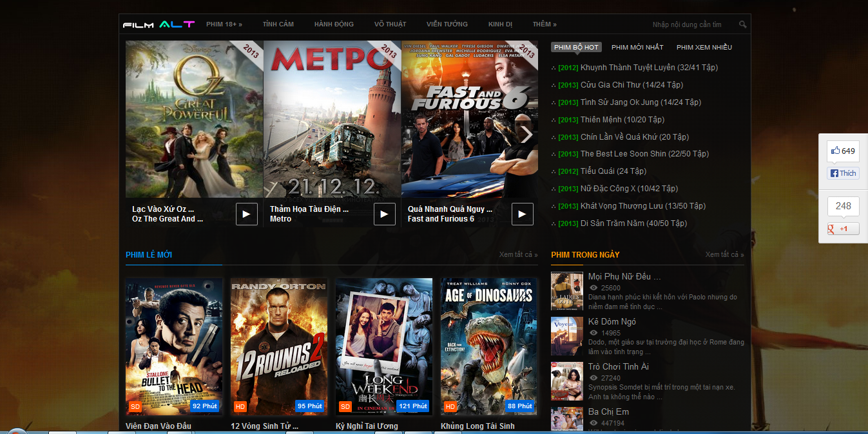The width and height of the screenshot is (868, 434).
Task: Play Fast and Furious 6
Action: pos(523,214)
